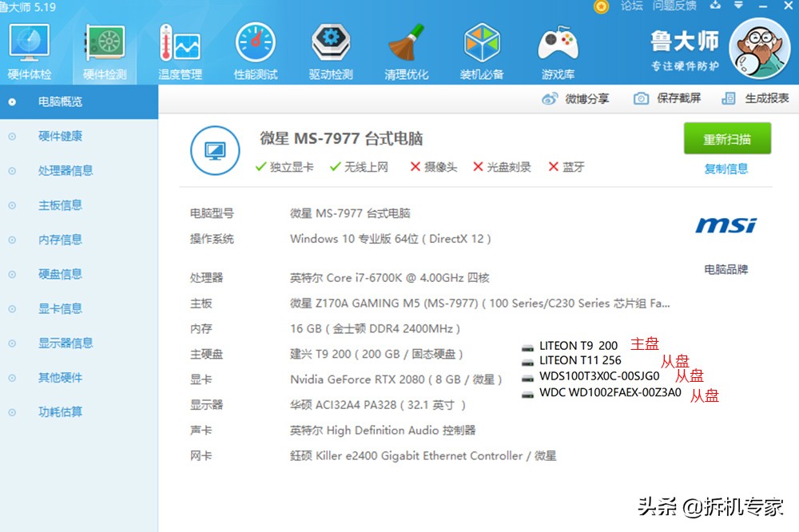Select 硬盘信息 in the sidebar
Image resolution: width=799 pixels, height=532 pixels.
(60, 274)
